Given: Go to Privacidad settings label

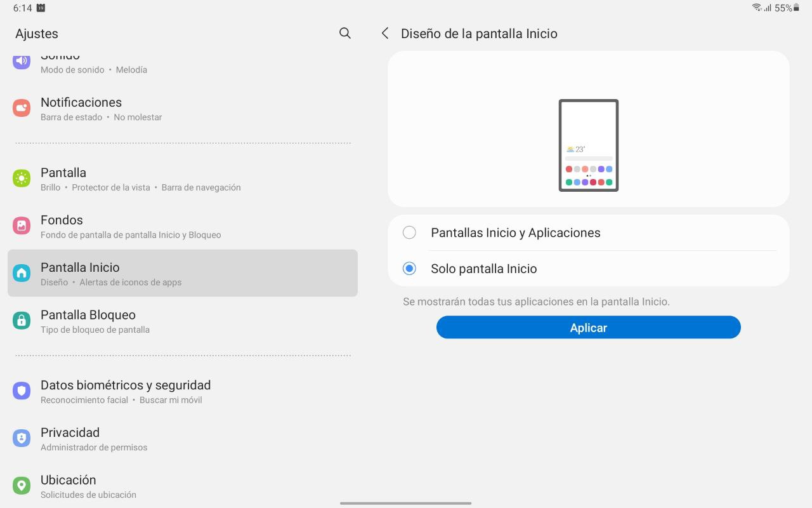Looking at the screenshot, I should point(70,433).
